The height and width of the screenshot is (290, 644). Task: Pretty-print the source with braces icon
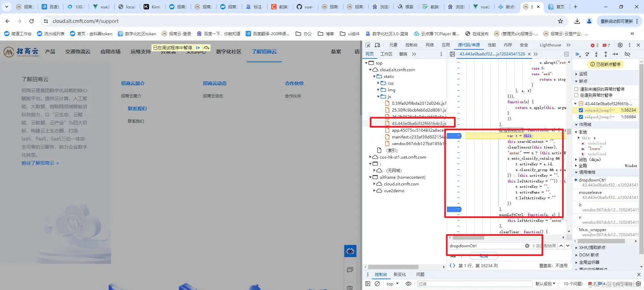[452, 265]
